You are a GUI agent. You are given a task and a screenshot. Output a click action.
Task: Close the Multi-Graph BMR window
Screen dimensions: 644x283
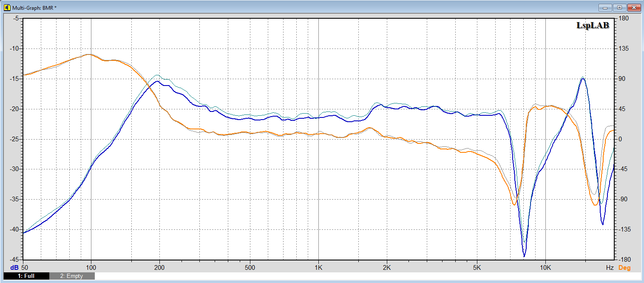pos(634,8)
